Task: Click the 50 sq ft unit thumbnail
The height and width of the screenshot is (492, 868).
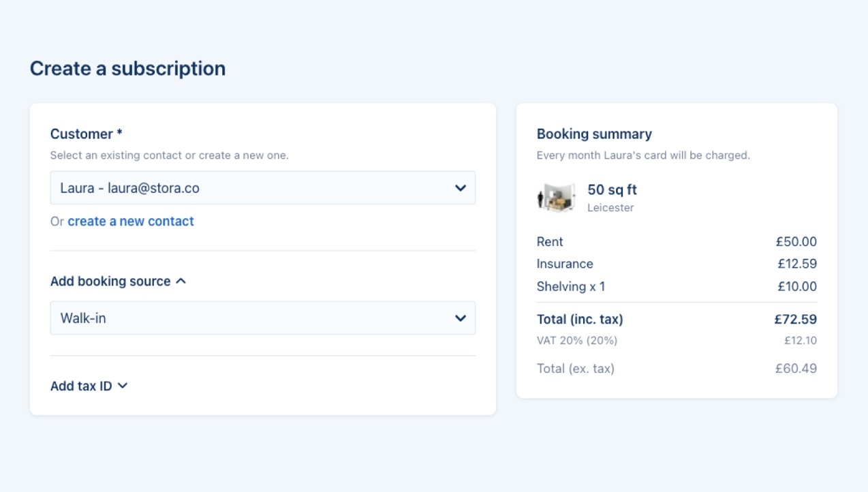Action: click(556, 198)
